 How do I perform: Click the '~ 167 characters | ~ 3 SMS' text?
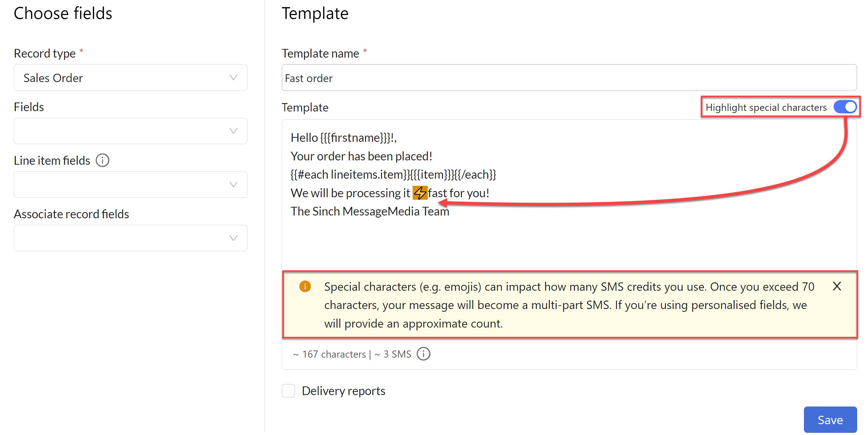352,354
